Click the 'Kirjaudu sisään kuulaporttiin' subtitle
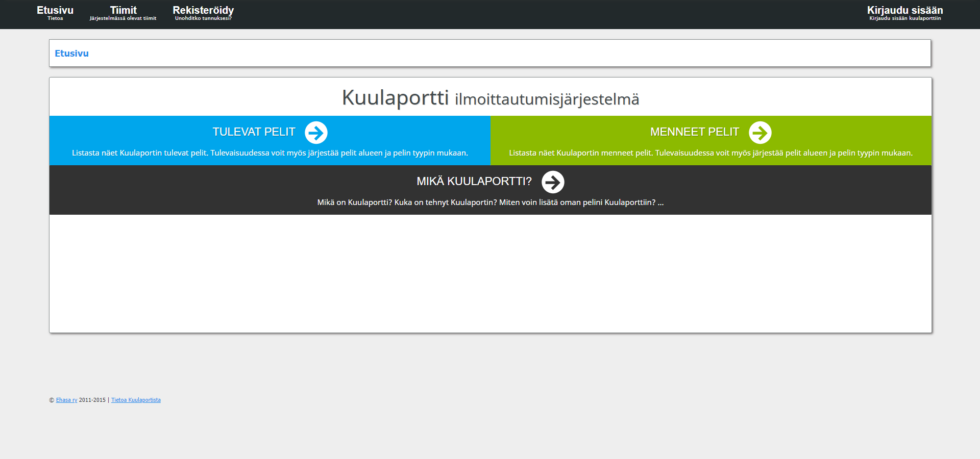The height and width of the screenshot is (459, 980). click(x=905, y=18)
